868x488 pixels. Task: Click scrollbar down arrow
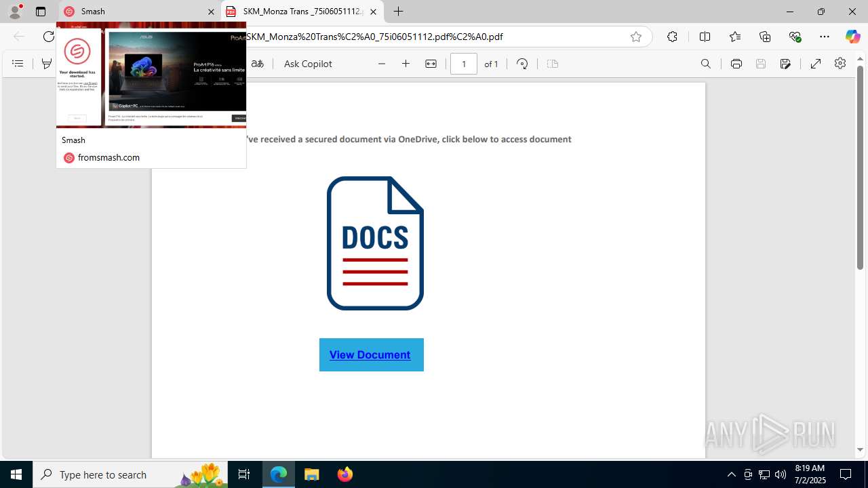pos(860,450)
